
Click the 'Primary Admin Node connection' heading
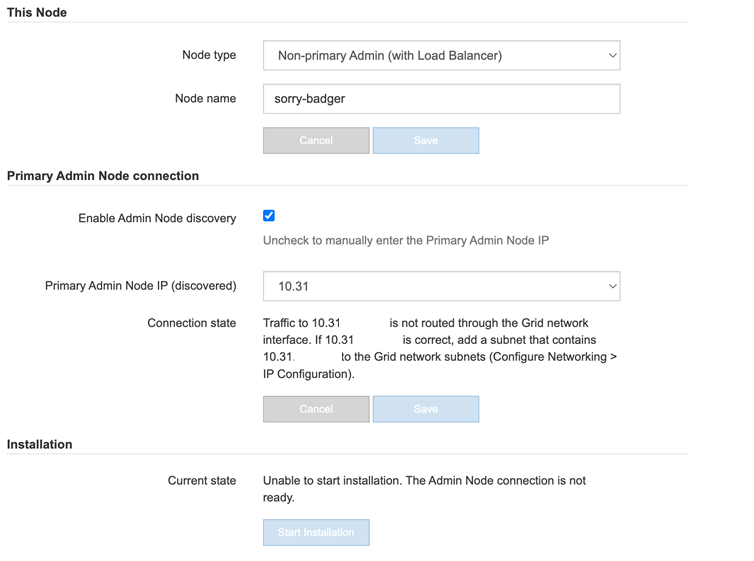click(103, 176)
